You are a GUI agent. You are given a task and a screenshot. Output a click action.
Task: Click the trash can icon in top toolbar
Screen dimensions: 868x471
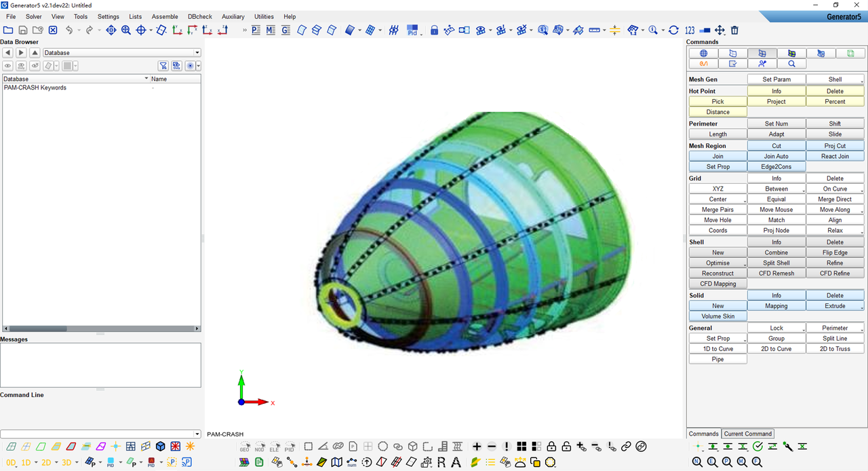(734, 30)
